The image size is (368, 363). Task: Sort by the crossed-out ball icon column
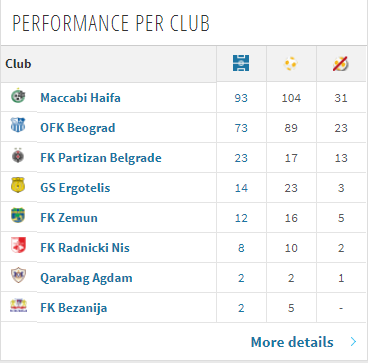click(341, 64)
